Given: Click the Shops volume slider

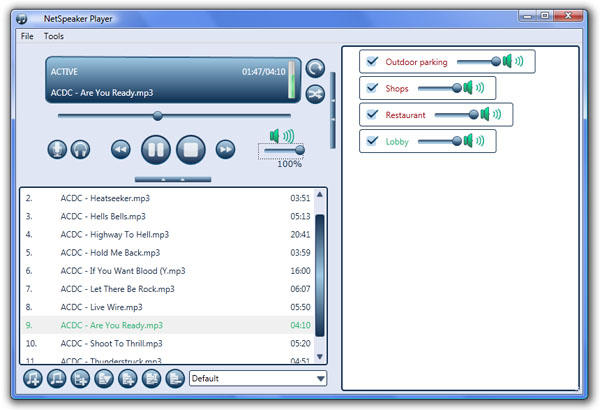Looking at the screenshot, I should click(440, 88).
